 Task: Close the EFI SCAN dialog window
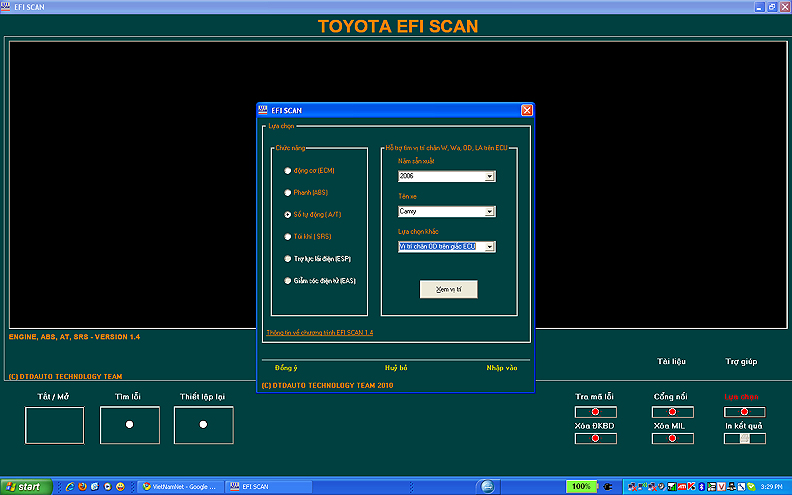pyautogui.click(x=527, y=110)
